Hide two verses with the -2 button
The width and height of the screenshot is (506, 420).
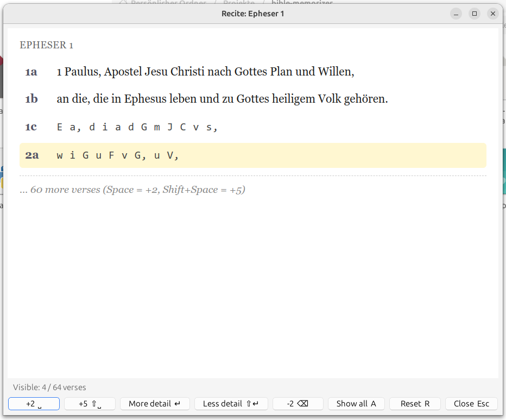pyautogui.click(x=298, y=404)
